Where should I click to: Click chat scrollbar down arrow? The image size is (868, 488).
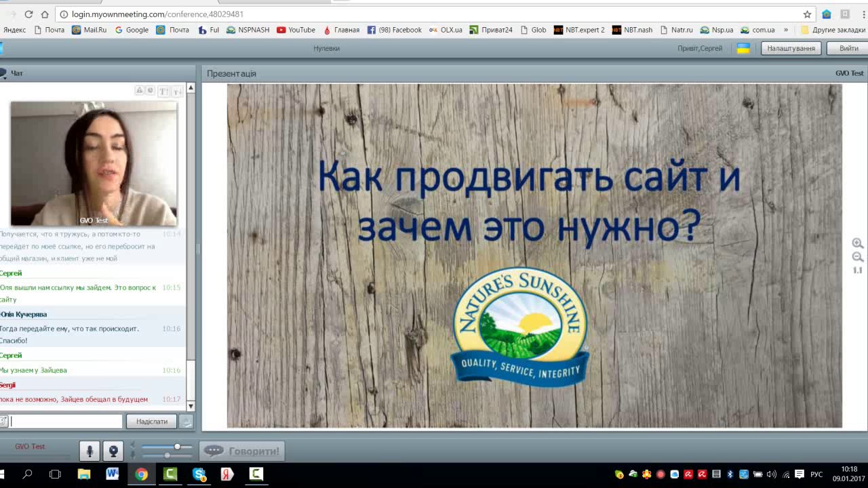(x=191, y=406)
